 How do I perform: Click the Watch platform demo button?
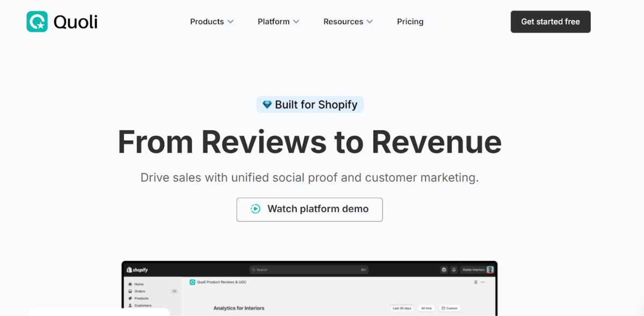(x=310, y=209)
